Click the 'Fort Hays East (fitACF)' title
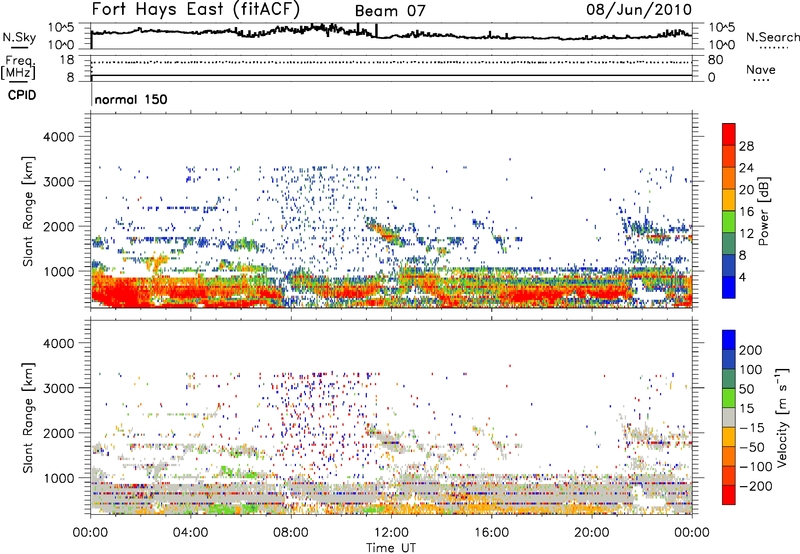The height and width of the screenshot is (554, 800). (195, 10)
